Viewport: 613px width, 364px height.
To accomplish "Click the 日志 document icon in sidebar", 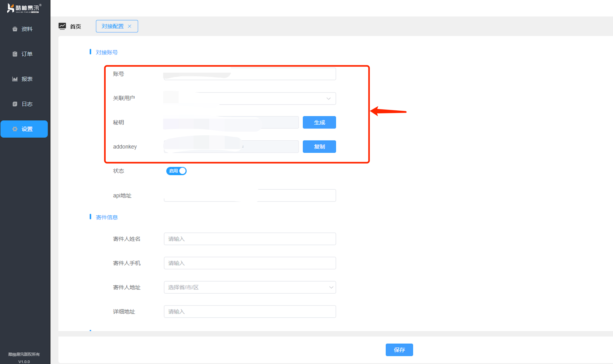I will pos(15,104).
